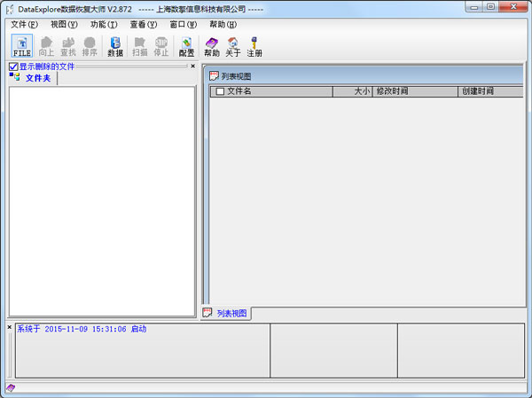This screenshot has height=398, width=532.
Task: Click the 扫描 (Scan) toolbar icon
Action: [140, 46]
